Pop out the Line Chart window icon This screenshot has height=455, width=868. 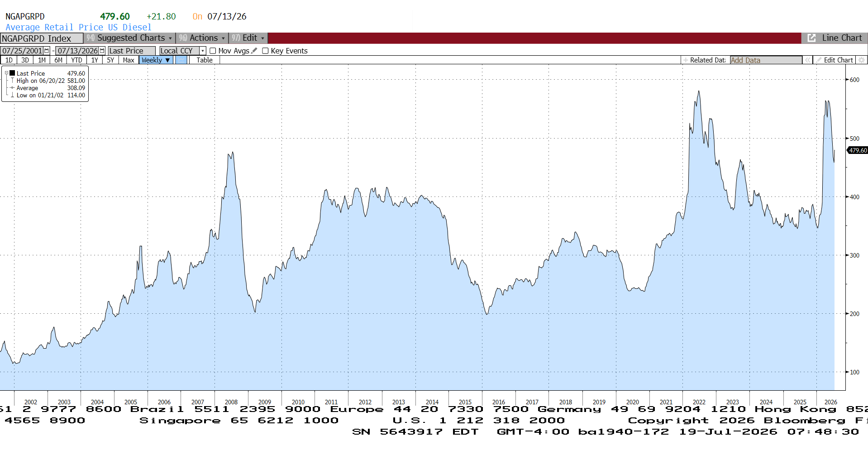tap(811, 38)
